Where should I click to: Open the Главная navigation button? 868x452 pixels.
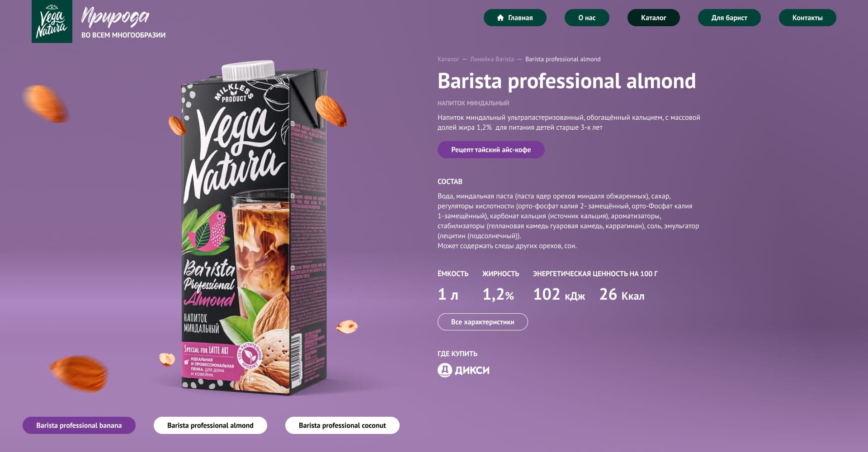[515, 18]
